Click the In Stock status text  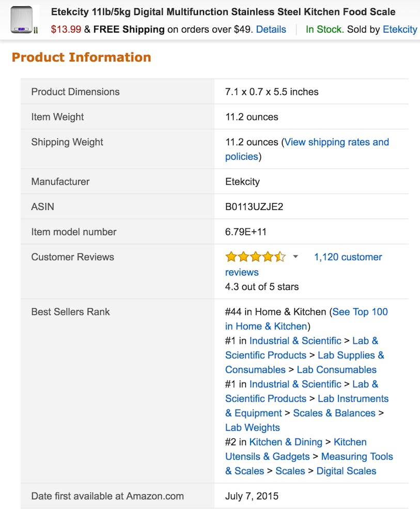pyautogui.click(x=324, y=29)
